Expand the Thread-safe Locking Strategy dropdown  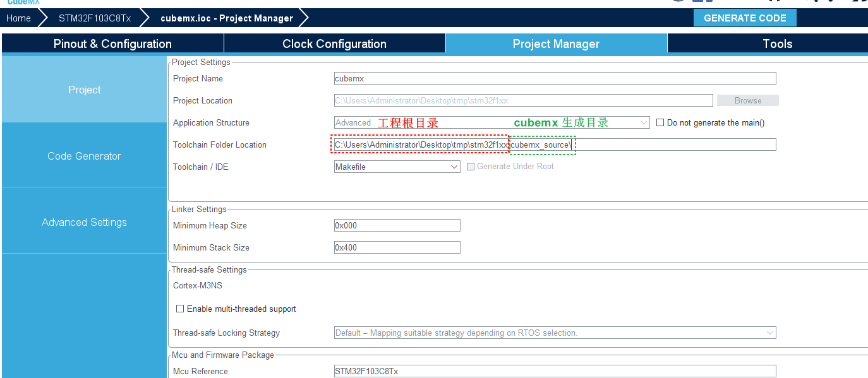(555, 333)
